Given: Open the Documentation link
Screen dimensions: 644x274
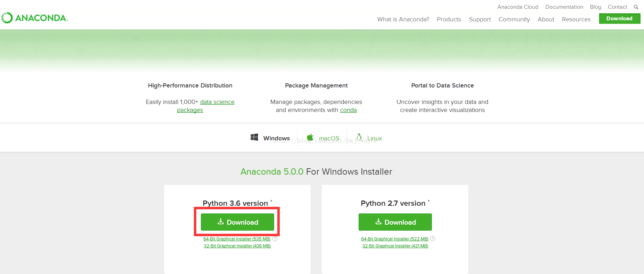Looking at the screenshot, I should click(x=564, y=7).
